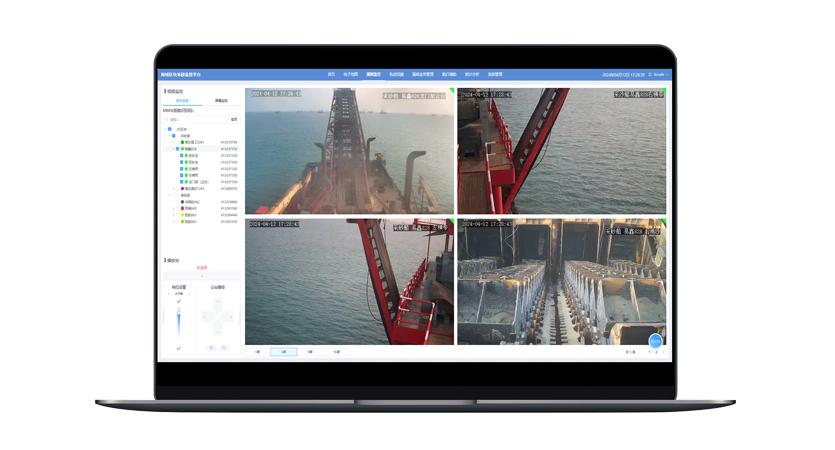
Task: Click the zoom-in magnifier below PTZ pad
Action: coord(211,348)
